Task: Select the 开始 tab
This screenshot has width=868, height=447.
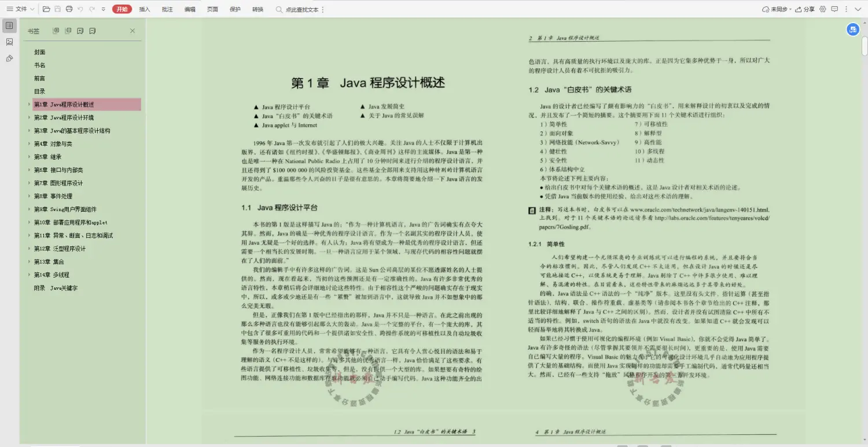Action: (122, 9)
